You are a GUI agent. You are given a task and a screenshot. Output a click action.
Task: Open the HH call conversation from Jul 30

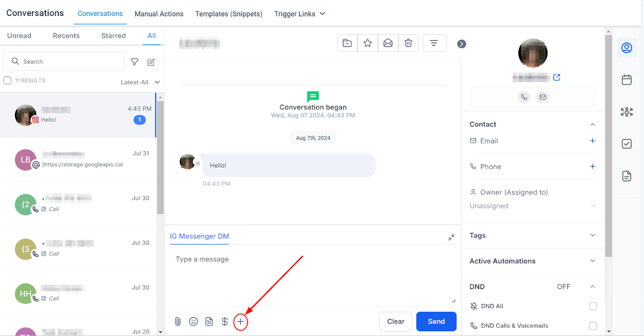point(78,294)
